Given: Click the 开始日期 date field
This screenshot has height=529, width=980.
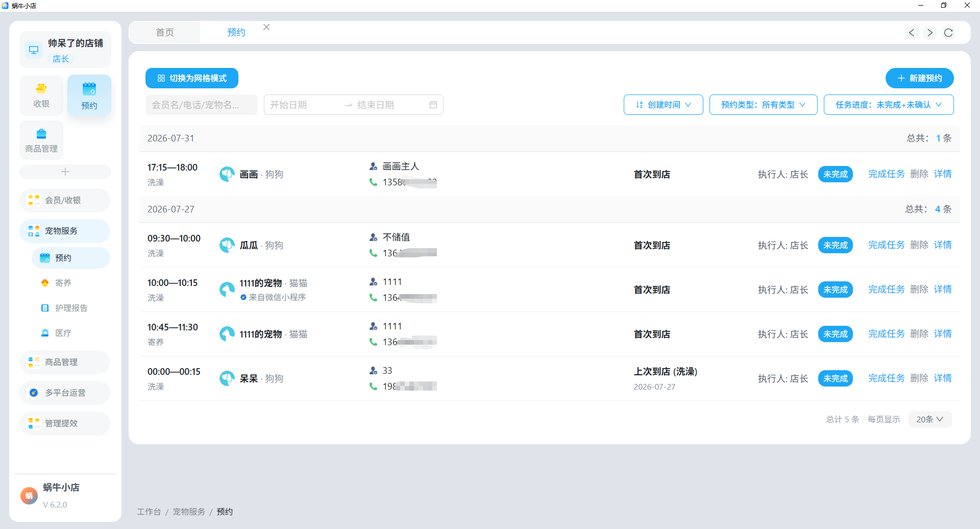Looking at the screenshot, I should point(304,105).
